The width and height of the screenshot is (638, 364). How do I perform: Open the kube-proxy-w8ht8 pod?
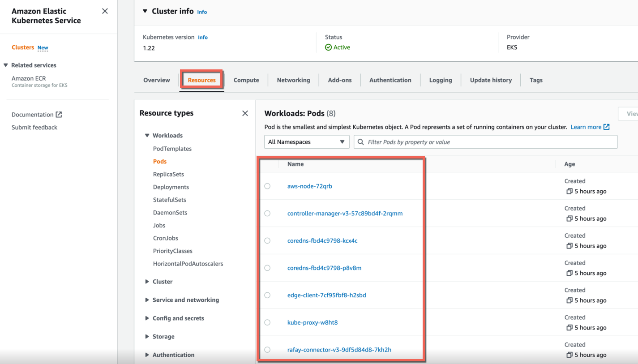coord(313,323)
